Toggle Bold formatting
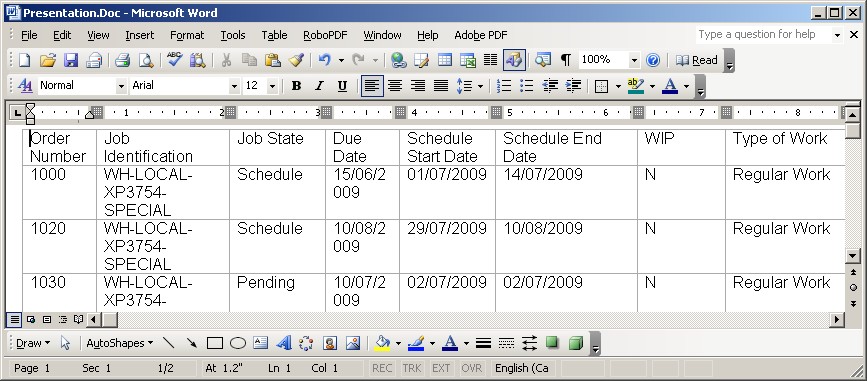 (296, 86)
